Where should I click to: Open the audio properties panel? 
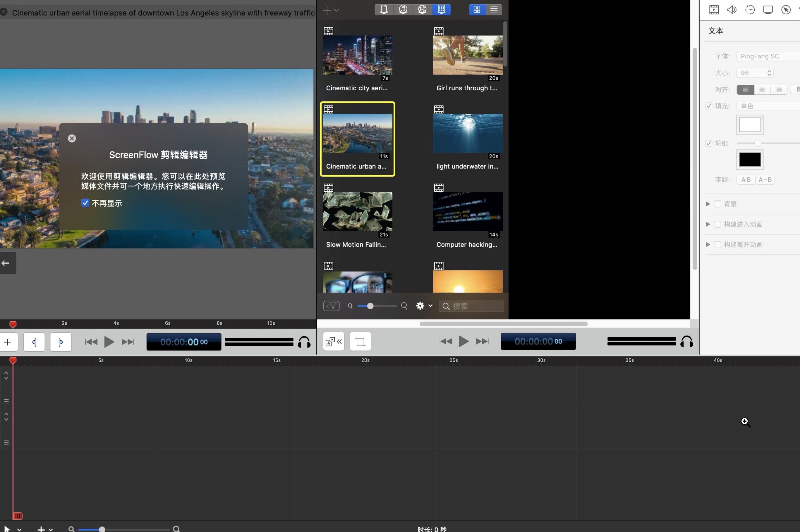(x=732, y=9)
